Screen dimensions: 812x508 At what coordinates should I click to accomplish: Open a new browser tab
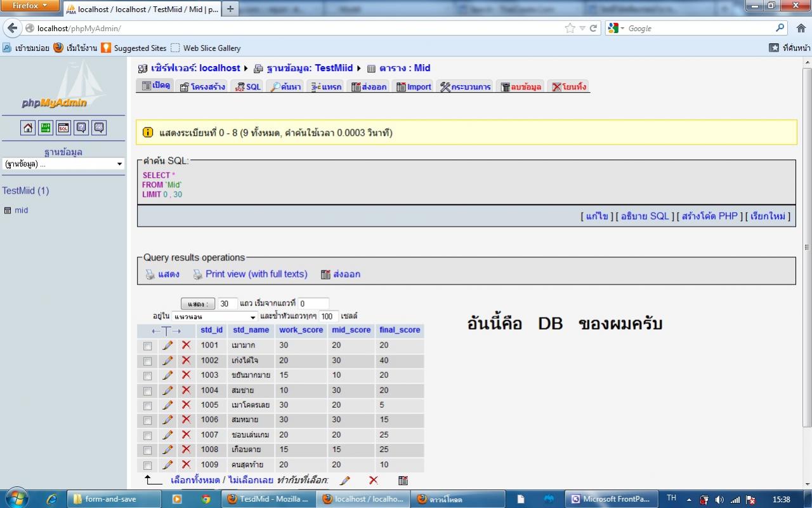[x=230, y=9]
